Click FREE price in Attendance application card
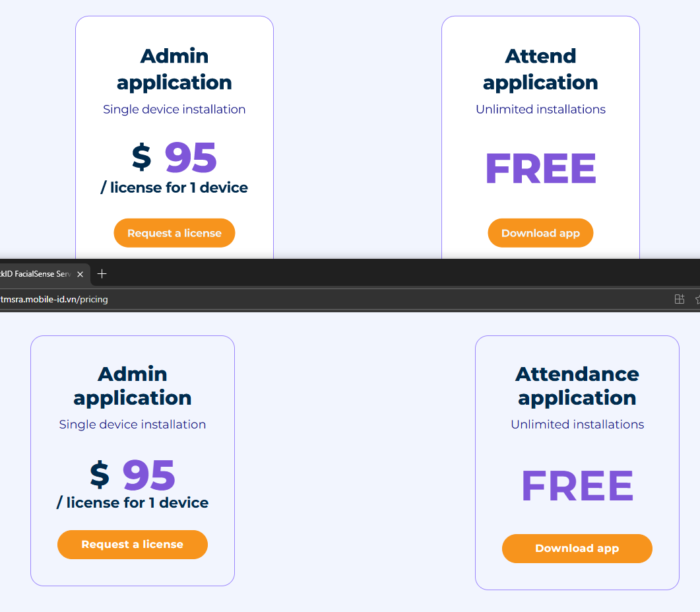 [577, 486]
